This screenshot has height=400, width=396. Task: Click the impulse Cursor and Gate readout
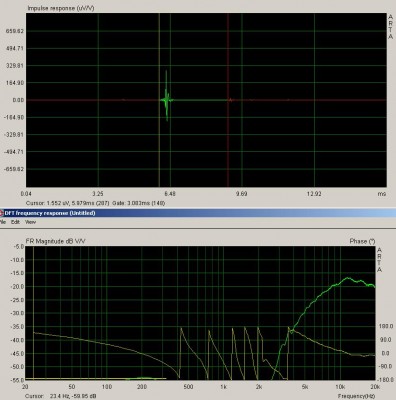pyautogui.click(x=95, y=203)
